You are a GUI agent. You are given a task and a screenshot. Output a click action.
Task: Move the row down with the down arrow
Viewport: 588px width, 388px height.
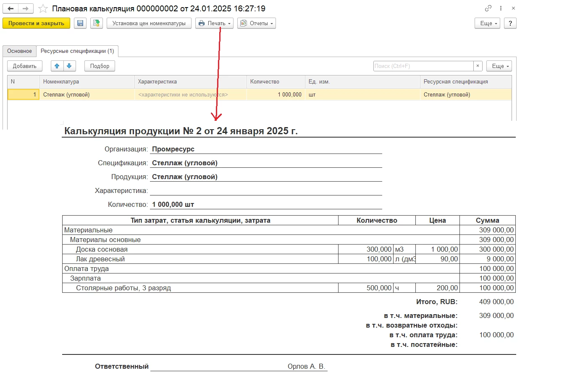coord(69,66)
